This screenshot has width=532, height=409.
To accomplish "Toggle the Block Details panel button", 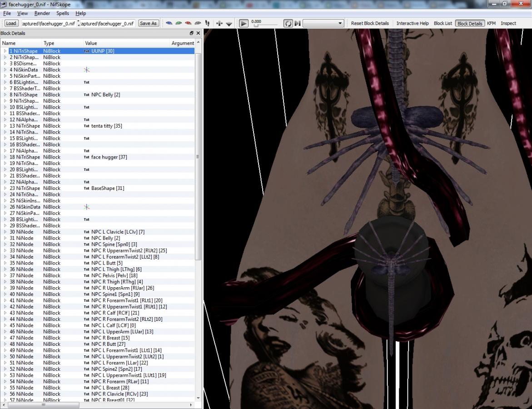I will click(470, 23).
